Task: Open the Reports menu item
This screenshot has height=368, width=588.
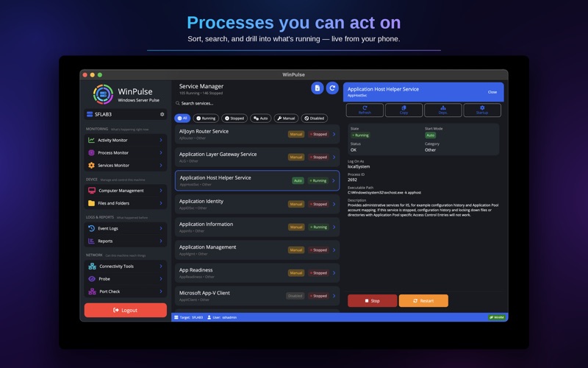Action: point(126,241)
